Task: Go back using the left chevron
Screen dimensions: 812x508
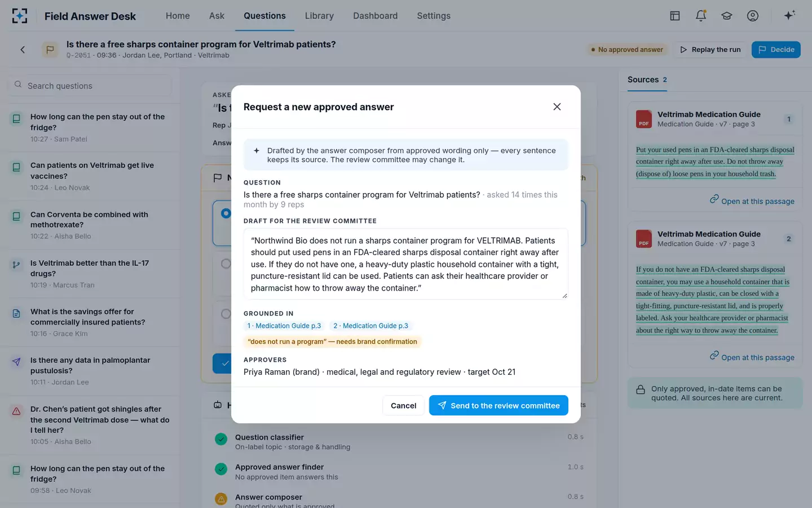Action: [x=23, y=50]
